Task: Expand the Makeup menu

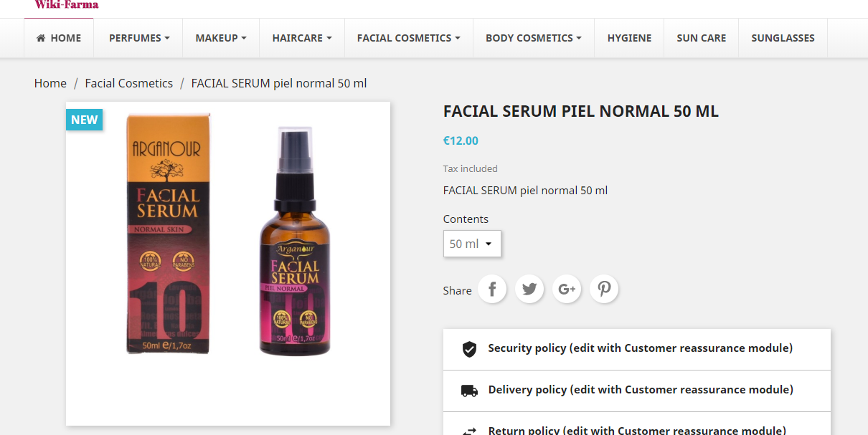Action: 221,38
